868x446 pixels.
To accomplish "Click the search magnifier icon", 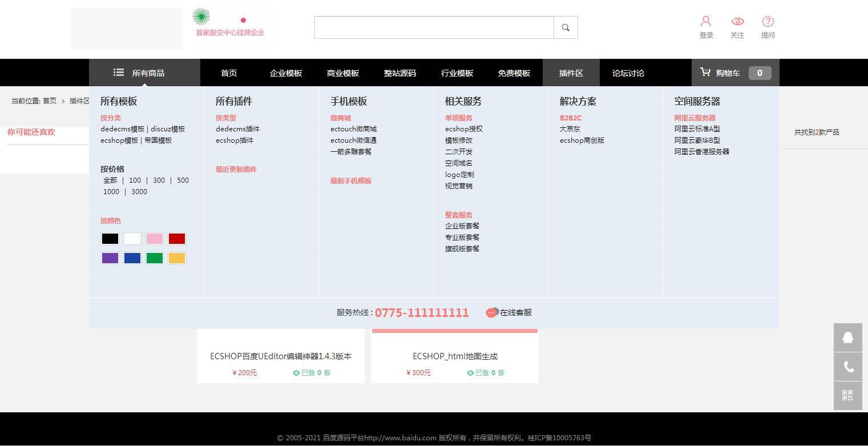I will pos(565,27).
